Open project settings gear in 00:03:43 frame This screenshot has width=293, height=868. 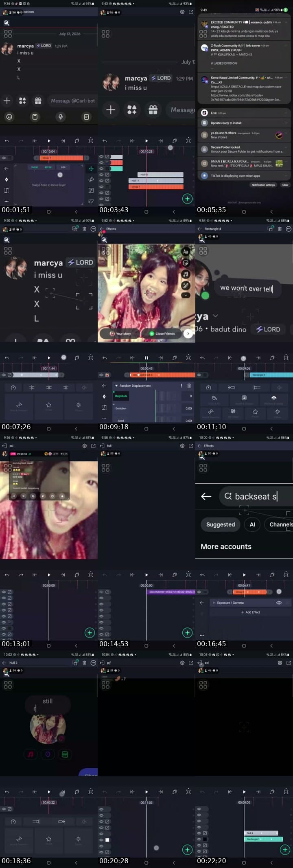(182, 12)
